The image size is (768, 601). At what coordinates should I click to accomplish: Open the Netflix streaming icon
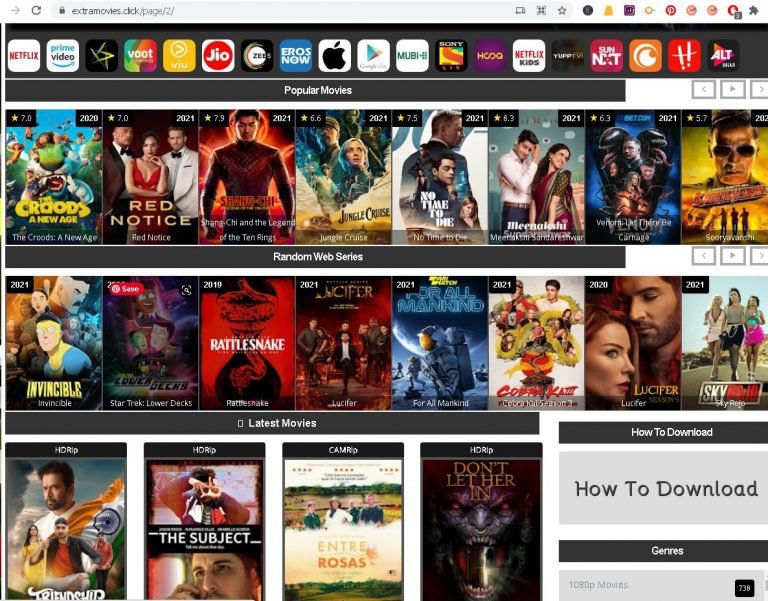tap(24, 56)
